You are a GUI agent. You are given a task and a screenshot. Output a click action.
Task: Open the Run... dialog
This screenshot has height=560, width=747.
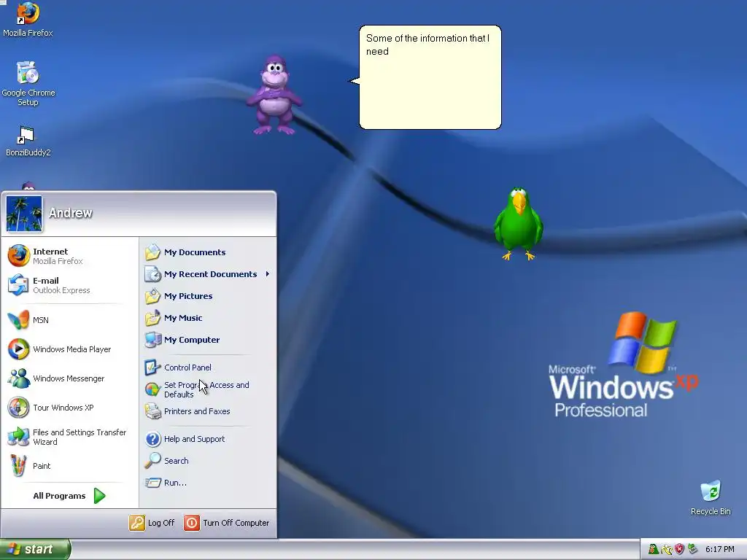pos(208,483)
